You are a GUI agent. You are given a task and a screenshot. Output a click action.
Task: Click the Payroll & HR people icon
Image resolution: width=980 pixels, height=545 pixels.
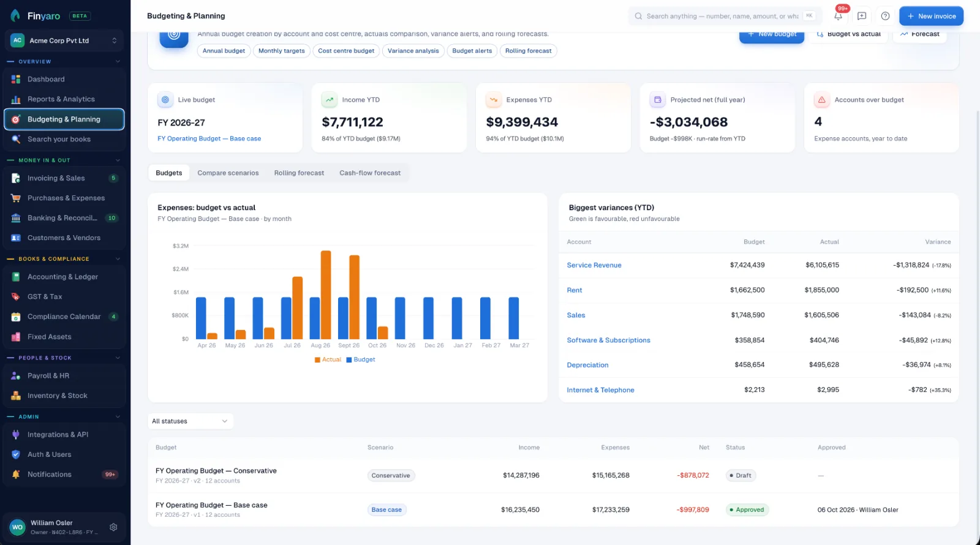16,376
